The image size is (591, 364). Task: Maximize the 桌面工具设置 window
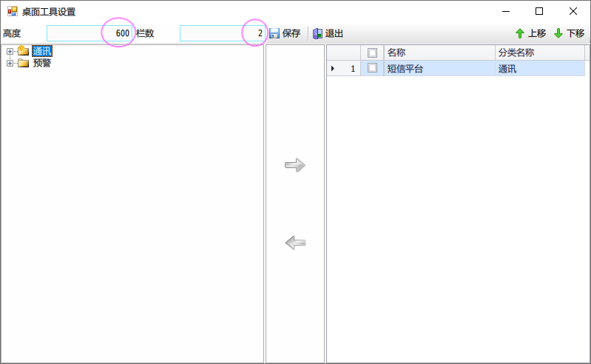(539, 11)
